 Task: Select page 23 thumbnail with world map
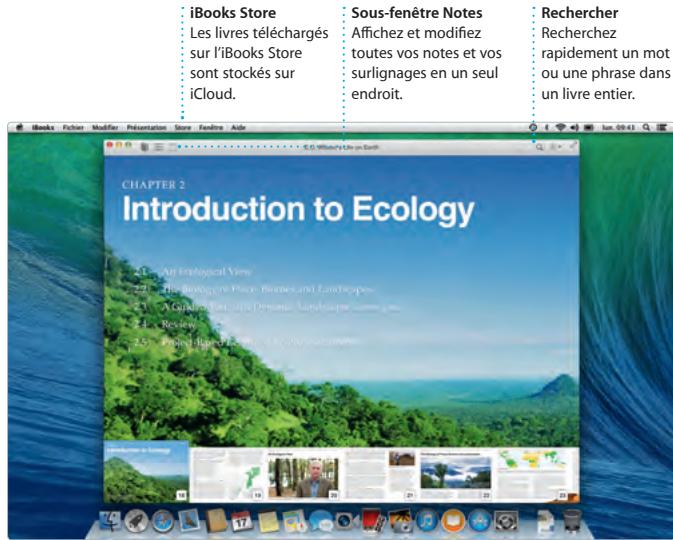pyautogui.click(x=532, y=474)
